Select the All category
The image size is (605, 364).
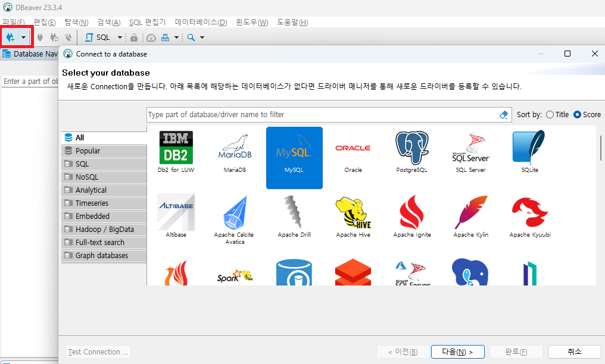point(104,137)
